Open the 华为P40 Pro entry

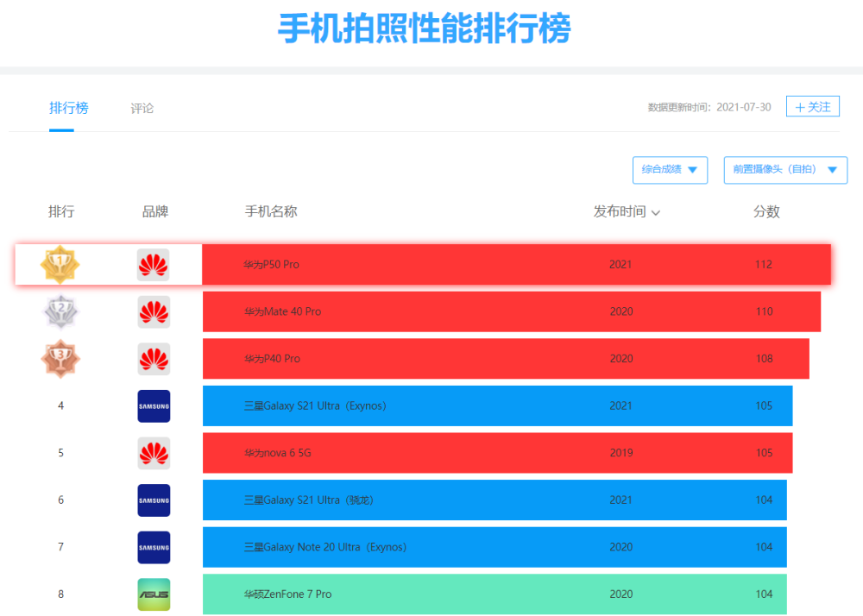pos(506,359)
